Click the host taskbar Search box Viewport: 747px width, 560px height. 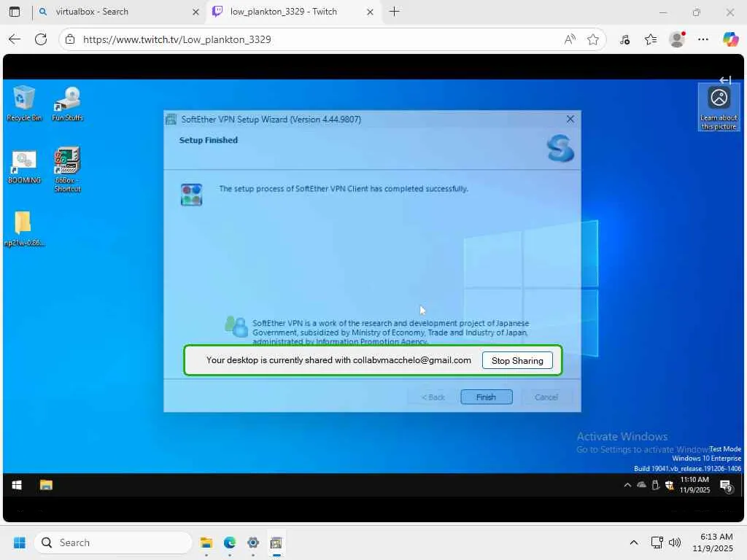tap(113, 542)
